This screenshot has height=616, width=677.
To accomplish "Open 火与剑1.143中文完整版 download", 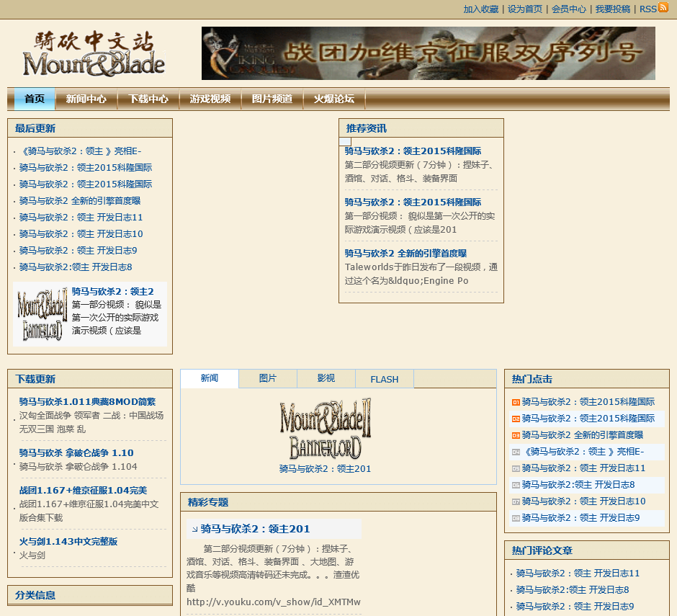I will pos(68,542).
